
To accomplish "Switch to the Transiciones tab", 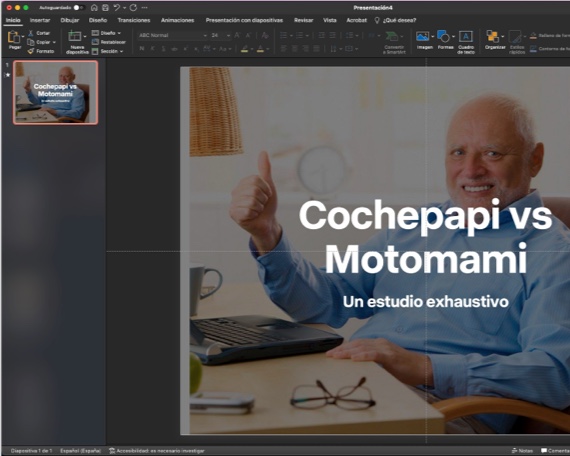I will (x=134, y=20).
